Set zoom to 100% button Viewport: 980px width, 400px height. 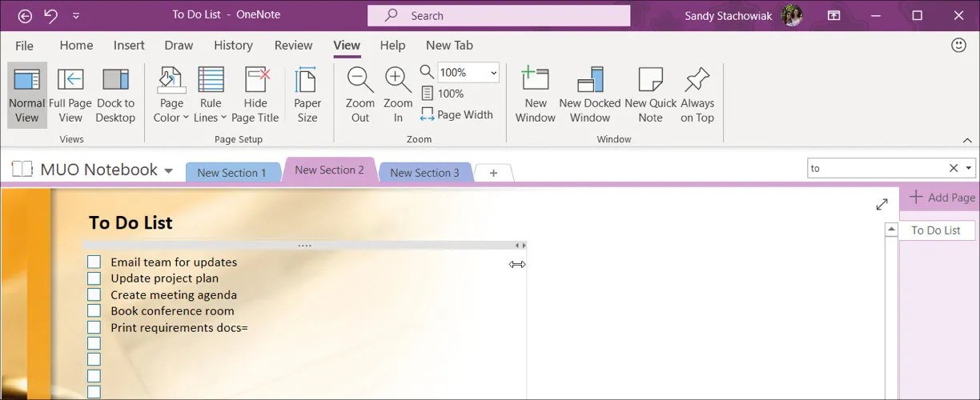click(443, 94)
